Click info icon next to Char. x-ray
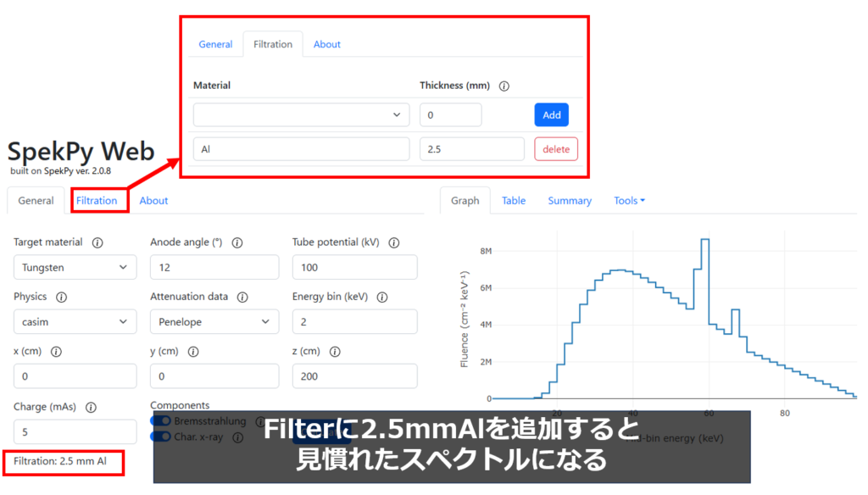The image size is (868, 495). pos(238,437)
